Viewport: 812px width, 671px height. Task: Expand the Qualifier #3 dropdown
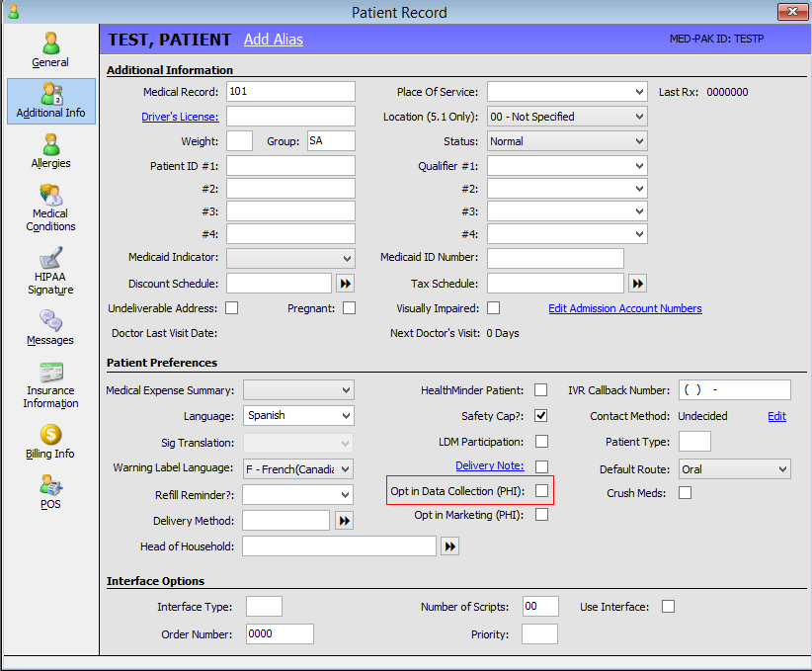point(567,211)
